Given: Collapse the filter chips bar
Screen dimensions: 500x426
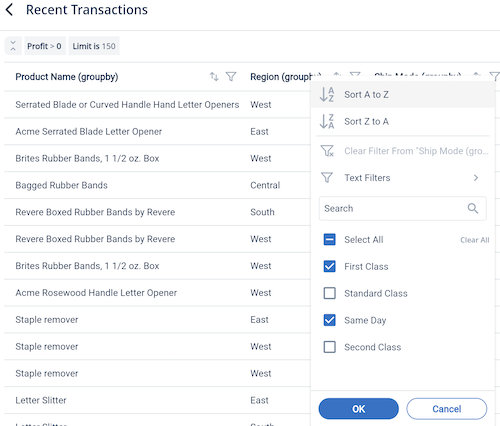Looking at the screenshot, I should (x=13, y=46).
